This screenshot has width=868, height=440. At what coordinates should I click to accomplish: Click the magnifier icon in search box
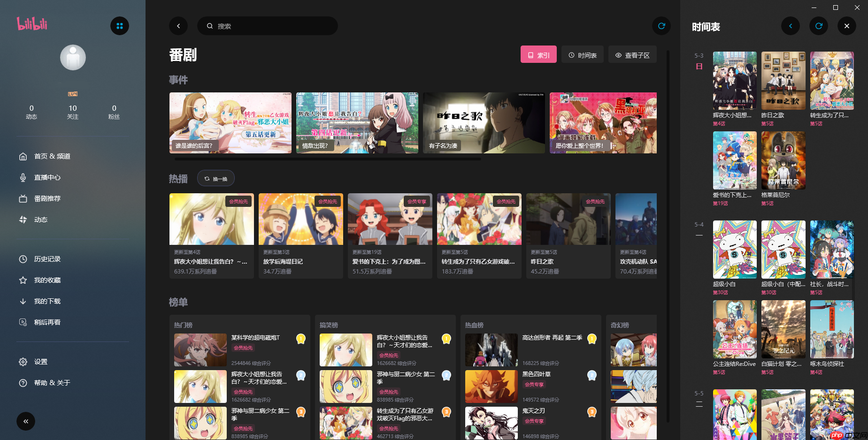[x=210, y=26]
